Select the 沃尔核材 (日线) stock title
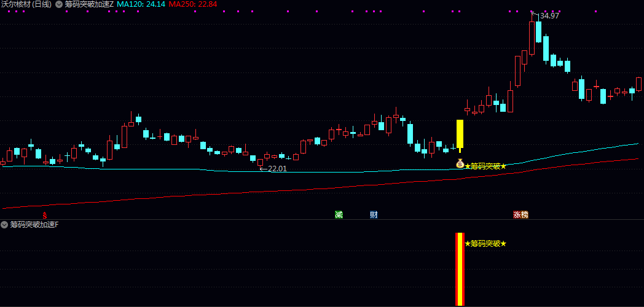644x307 pixels. 26,4
